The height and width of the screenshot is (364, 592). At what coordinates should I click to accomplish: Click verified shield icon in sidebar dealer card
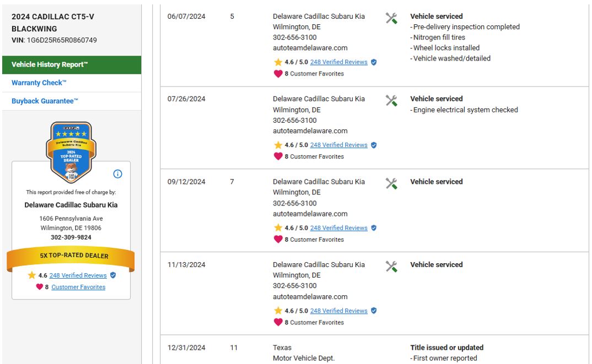tap(113, 275)
